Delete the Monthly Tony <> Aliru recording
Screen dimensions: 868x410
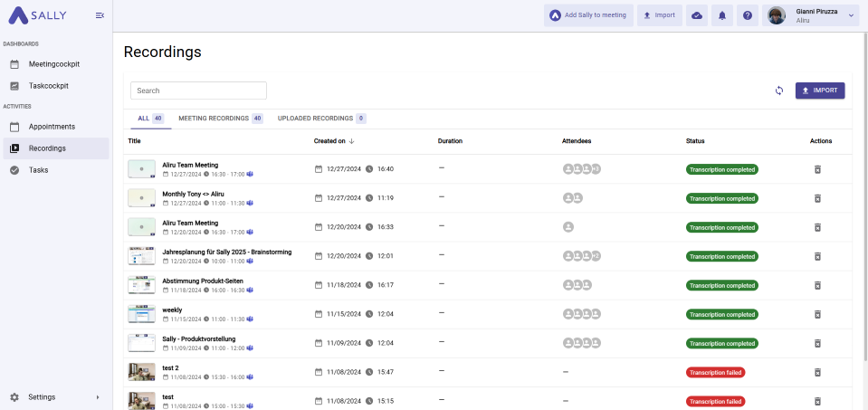pyautogui.click(x=817, y=198)
